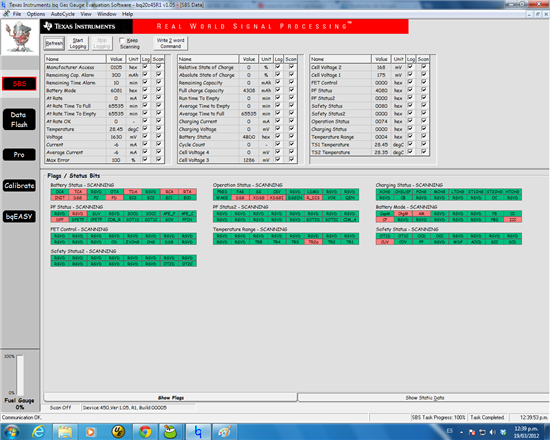Click the Action Center flag tray icon

coord(472,432)
